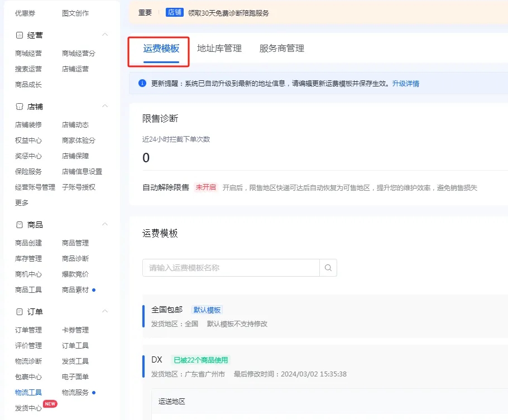This screenshot has height=420, width=508.
Task: Open 物流服务 menu item
Action: [75, 392]
